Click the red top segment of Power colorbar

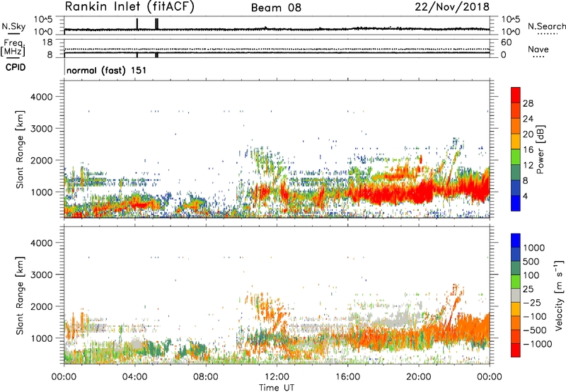(516, 95)
